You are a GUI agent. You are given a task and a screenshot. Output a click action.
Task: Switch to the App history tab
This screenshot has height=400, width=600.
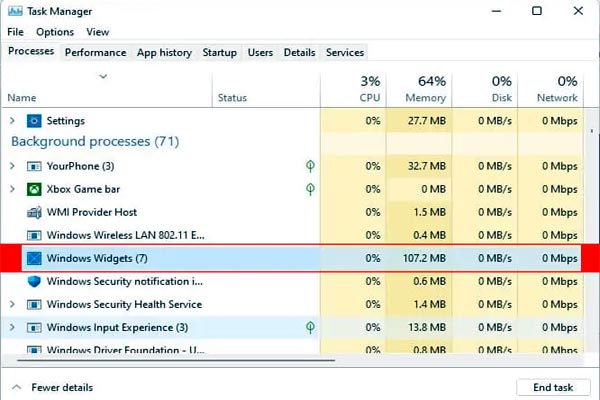click(164, 52)
